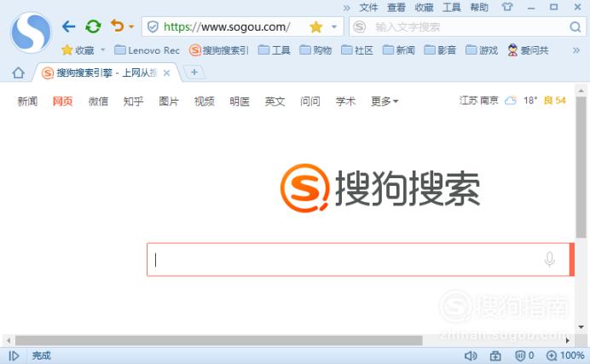Click the Sogou browser logo avatar
590x364 pixels.
(x=31, y=32)
